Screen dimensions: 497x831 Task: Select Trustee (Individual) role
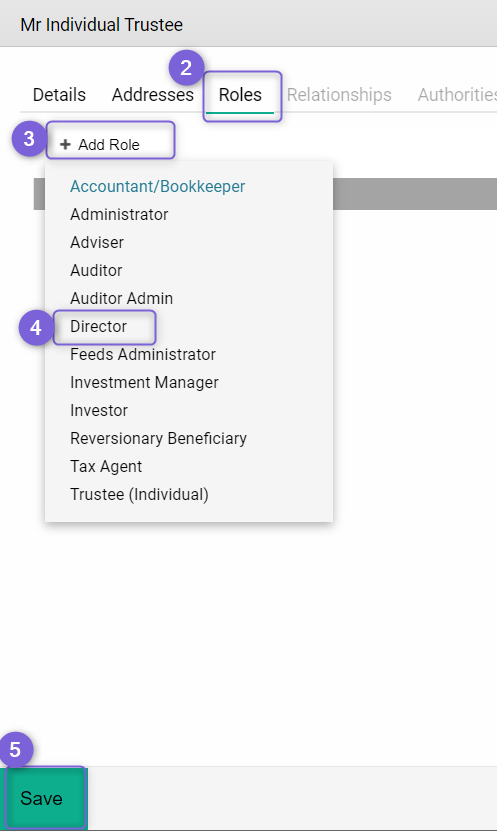139,494
